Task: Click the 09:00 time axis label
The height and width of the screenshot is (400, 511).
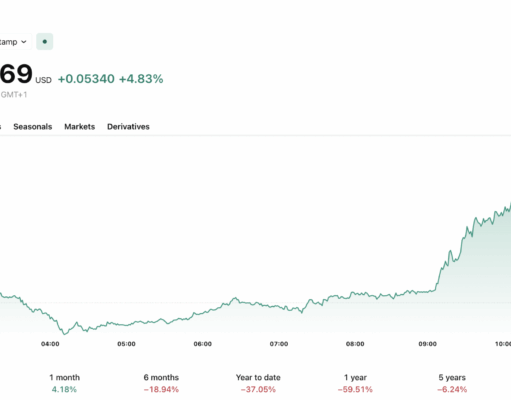Action: click(428, 344)
